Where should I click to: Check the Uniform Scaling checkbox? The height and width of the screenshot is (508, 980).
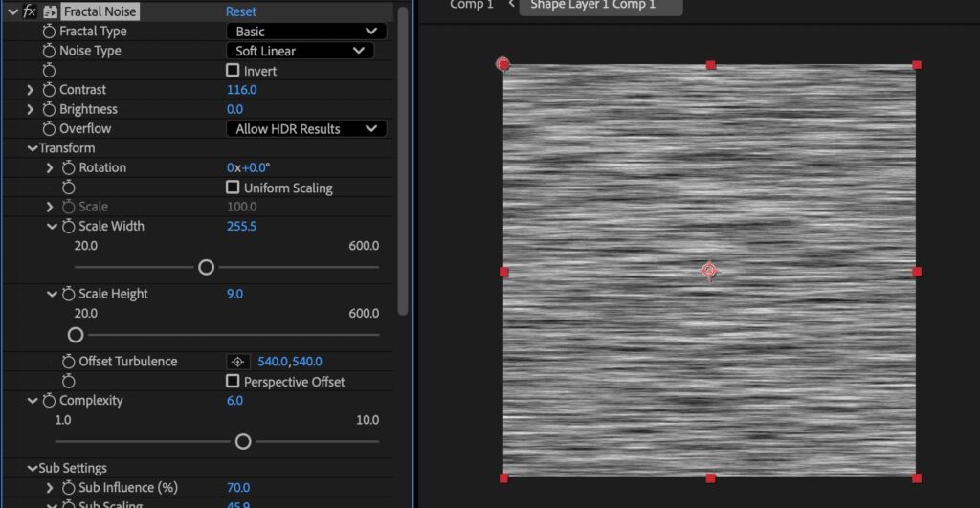(233, 188)
